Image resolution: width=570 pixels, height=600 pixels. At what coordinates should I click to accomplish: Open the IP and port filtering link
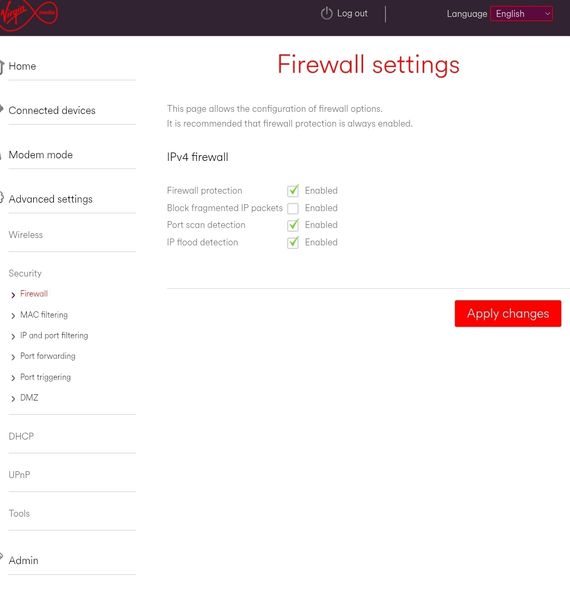(x=54, y=336)
